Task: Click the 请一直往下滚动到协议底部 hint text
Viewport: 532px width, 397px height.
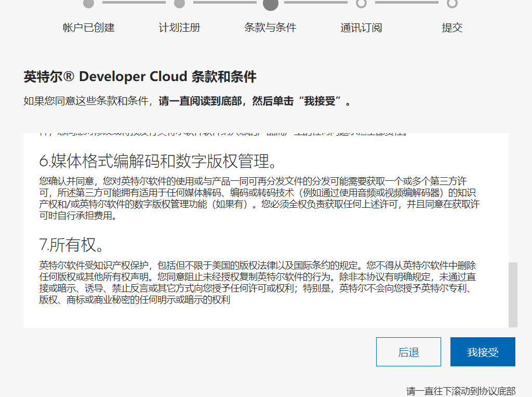Action: (x=461, y=391)
